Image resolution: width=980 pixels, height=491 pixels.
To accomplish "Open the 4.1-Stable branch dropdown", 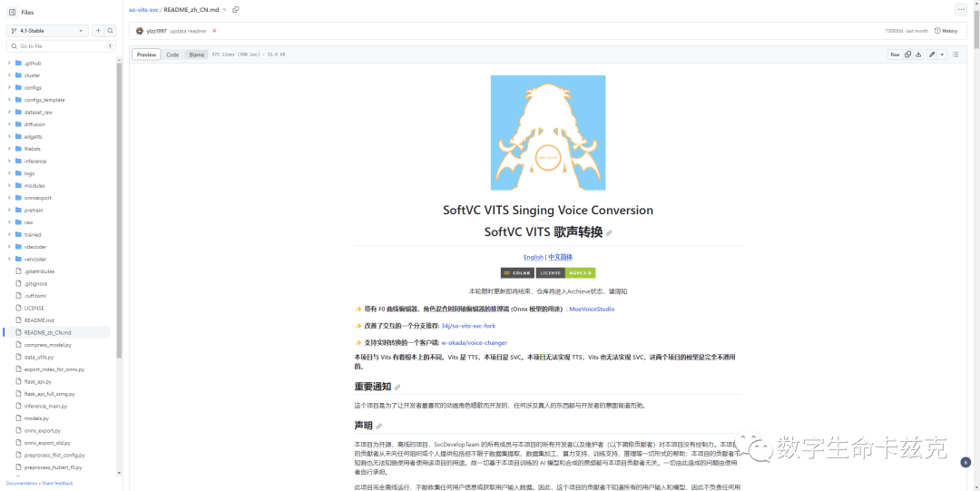I will pyautogui.click(x=47, y=30).
